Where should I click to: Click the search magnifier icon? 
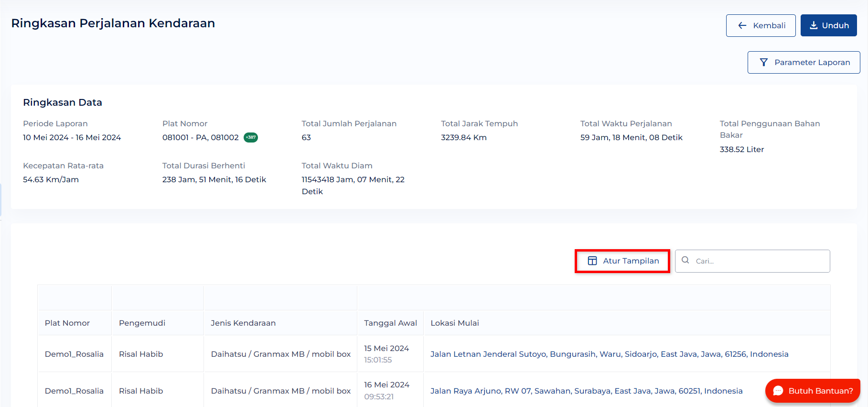pos(686,260)
